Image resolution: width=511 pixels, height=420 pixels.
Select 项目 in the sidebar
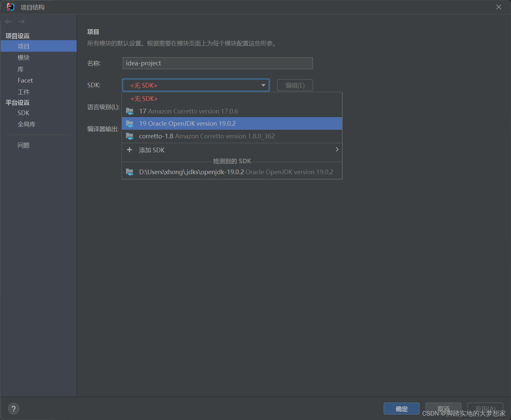[x=39, y=46]
